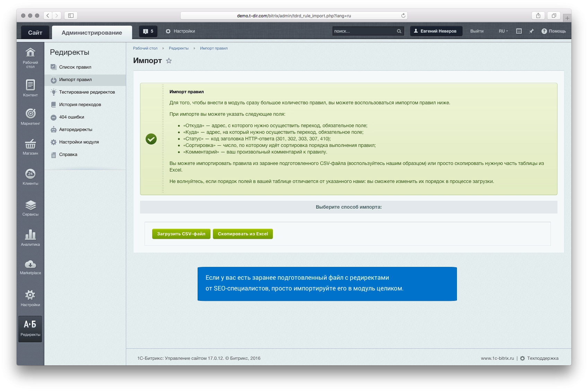
Task: Open the Аналитика chart icon
Action: click(31, 235)
